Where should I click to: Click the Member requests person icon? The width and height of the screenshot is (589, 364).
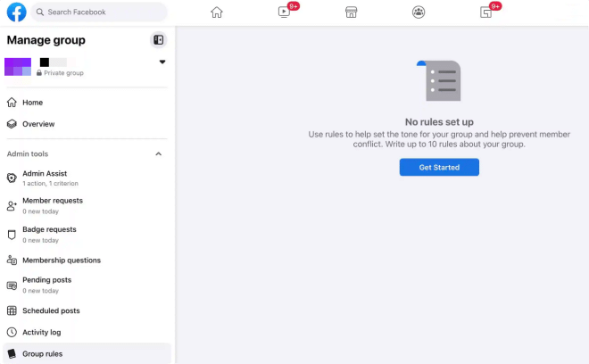tap(12, 205)
